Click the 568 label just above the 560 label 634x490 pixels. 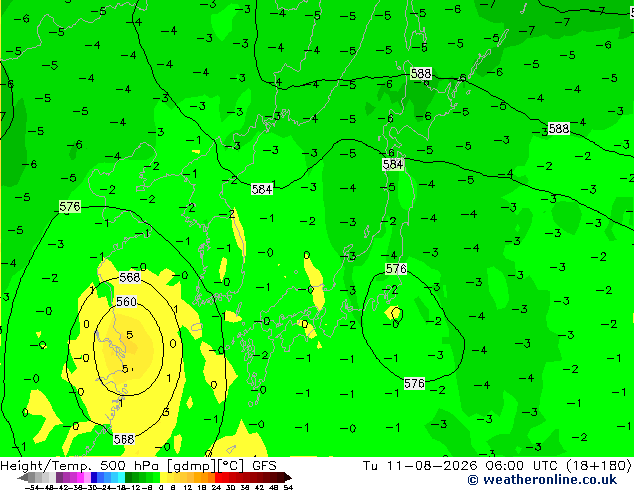[130, 277]
